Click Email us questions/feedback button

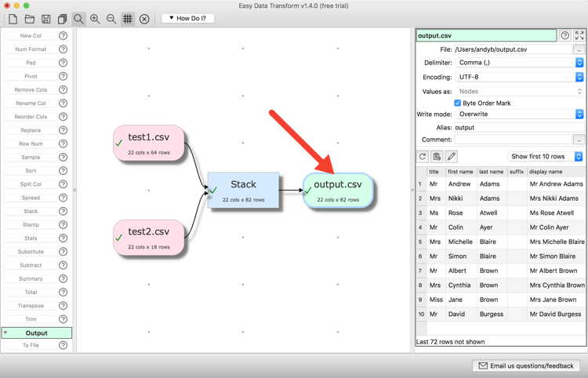[x=527, y=365]
